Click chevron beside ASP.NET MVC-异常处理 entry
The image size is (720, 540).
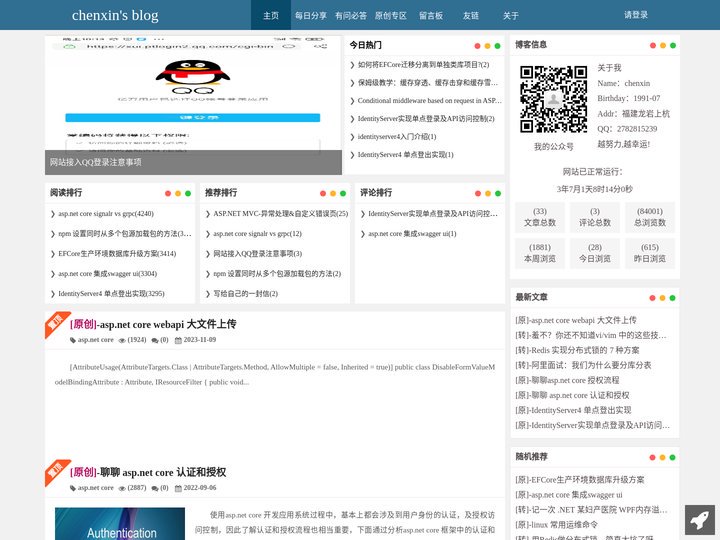pos(208,214)
